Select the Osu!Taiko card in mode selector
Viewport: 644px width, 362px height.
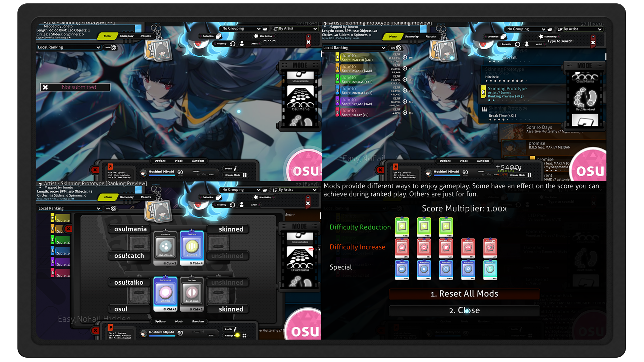click(x=192, y=294)
